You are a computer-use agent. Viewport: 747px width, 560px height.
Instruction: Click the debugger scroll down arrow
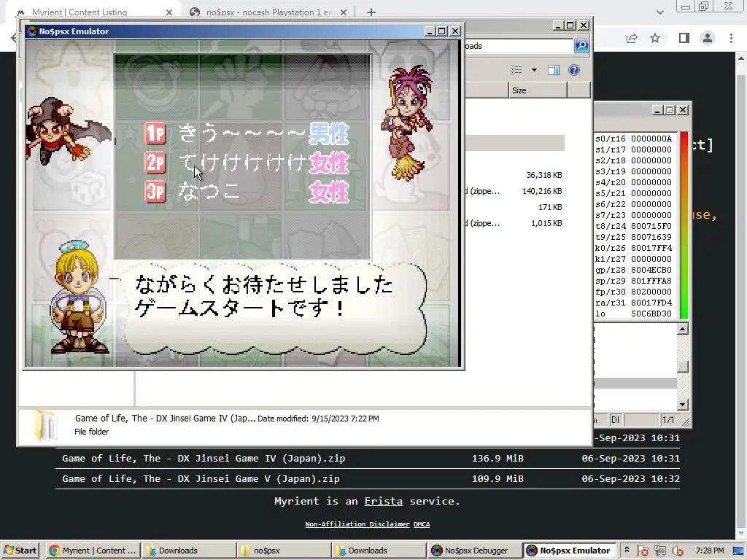click(x=683, y=404)
